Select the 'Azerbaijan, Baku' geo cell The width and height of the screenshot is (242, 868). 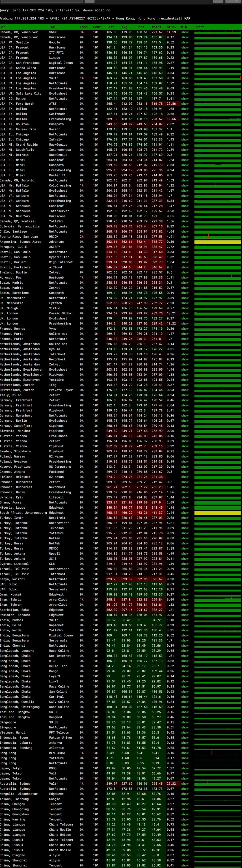point(15,610)
